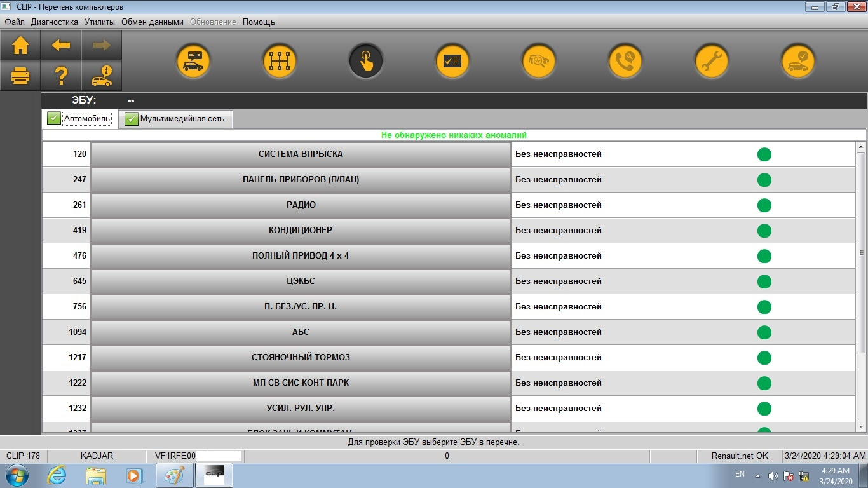Click green status dot for КОНДИЦИОНЕР row

point(764,231)
